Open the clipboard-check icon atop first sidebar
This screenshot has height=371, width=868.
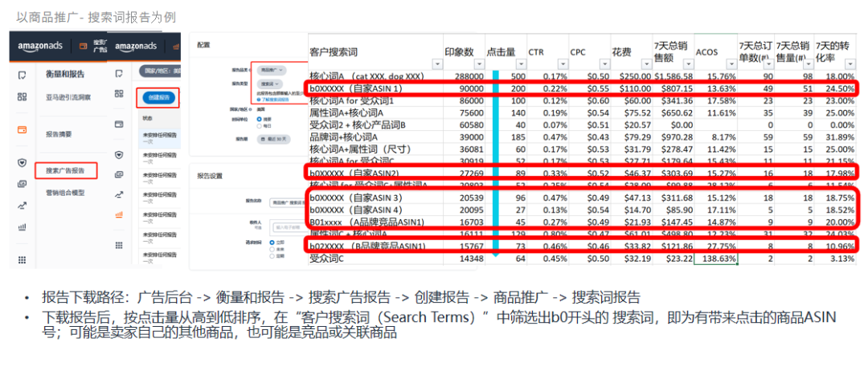click(23, 74)
